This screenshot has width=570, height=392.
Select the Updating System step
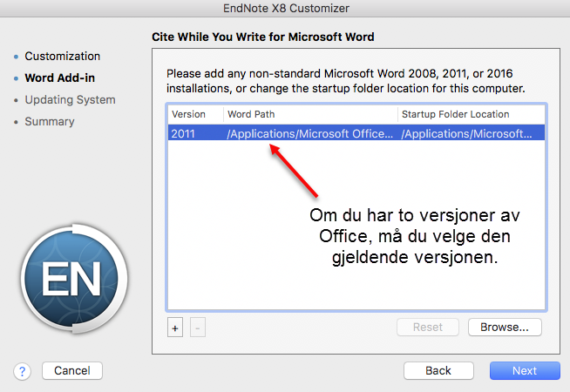pyautogui.click(x=70, y=99)
